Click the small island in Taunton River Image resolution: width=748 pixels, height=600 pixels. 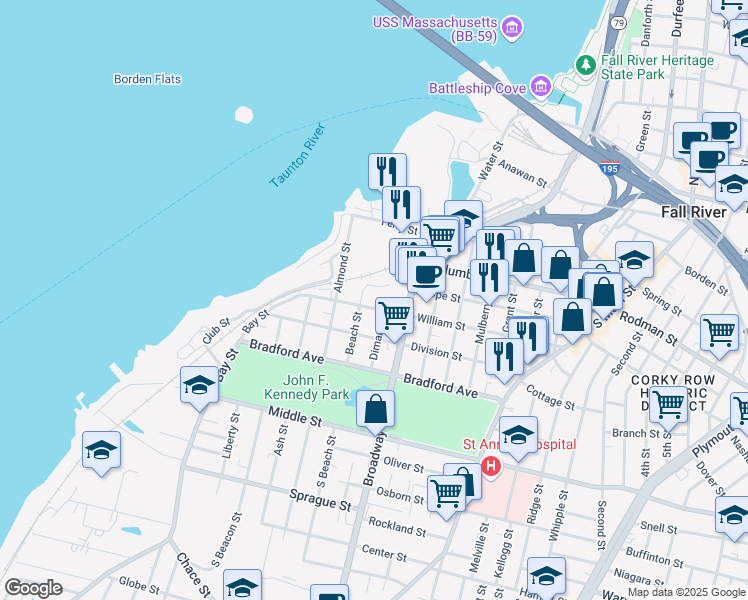[244, 114]
